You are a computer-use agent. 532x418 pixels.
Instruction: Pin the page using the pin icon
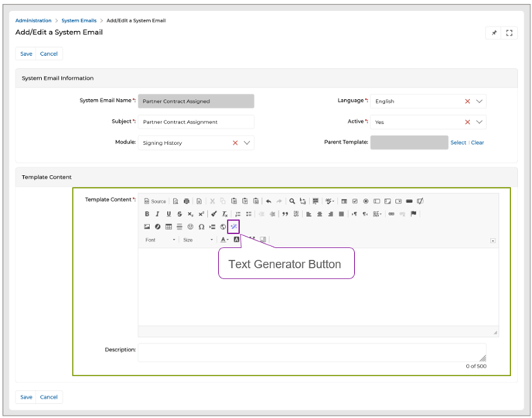click(x=494, y=33)
